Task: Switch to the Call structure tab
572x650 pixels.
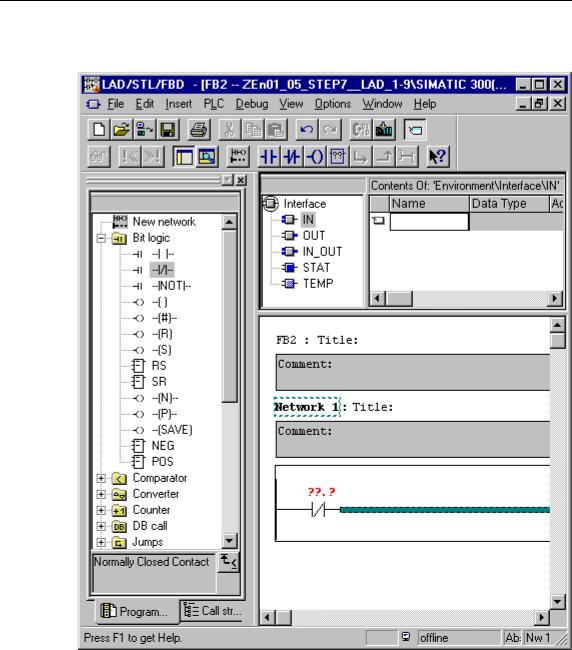Action: 212,611
